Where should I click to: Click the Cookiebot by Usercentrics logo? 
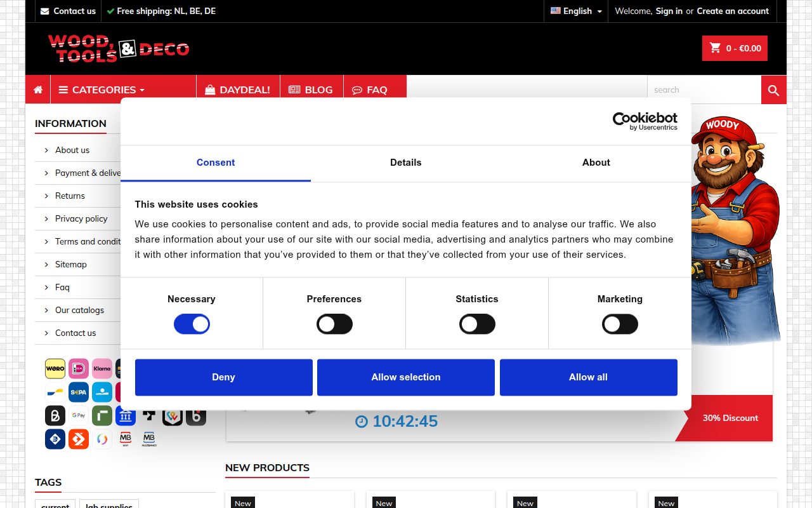click(645, 121)
